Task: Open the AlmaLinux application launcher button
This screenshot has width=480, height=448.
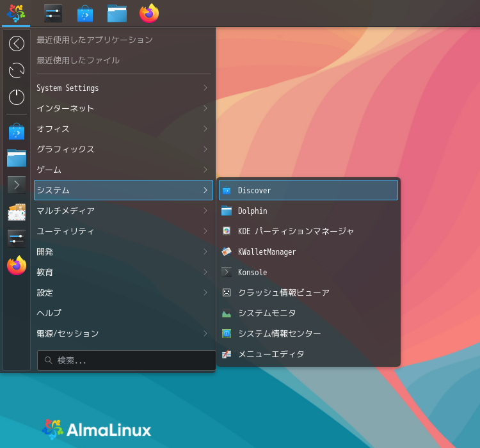Action: click(x=16, y=13)
